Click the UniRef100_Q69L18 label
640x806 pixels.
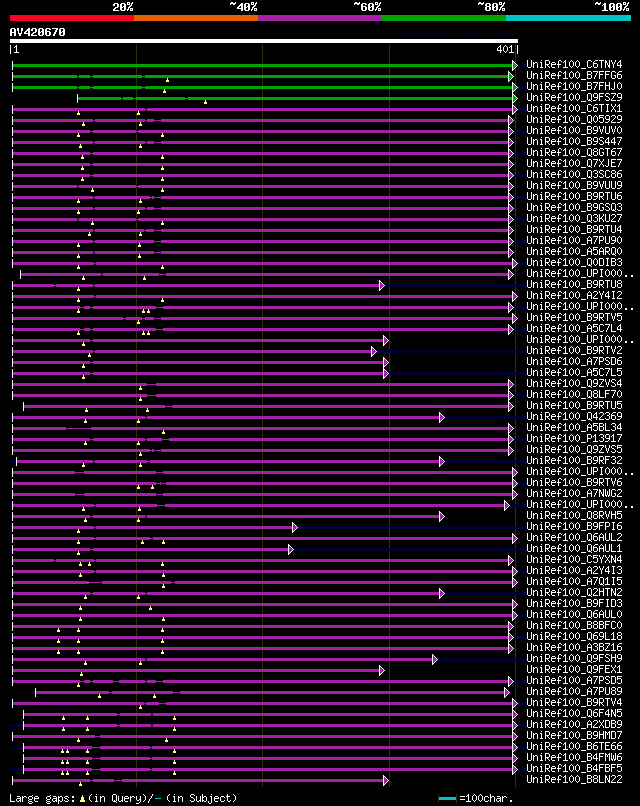574,636
